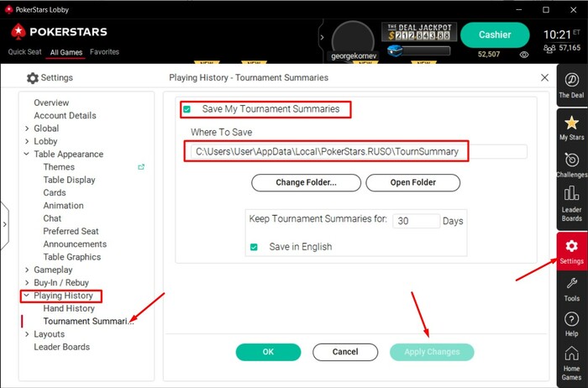Toggle the Save in English checkbox
588x388 pixels.
point(254,247)
